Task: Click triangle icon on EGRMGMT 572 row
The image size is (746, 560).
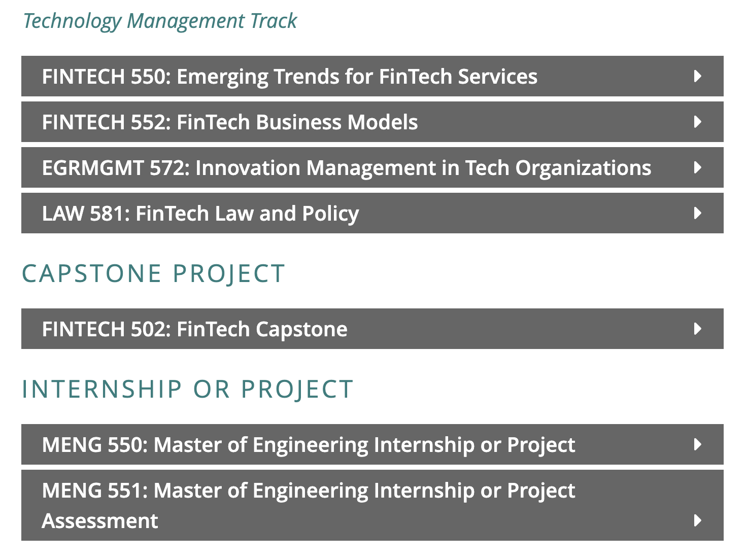Action: pos(698,167)
